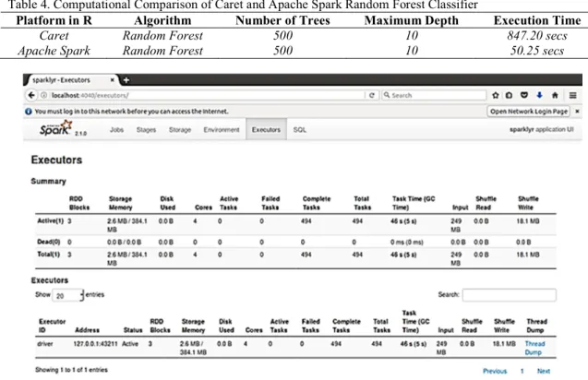Click the 50.25 secs execution time cell
The width and height of the screenshot is (588, 380).
point(537,50)
